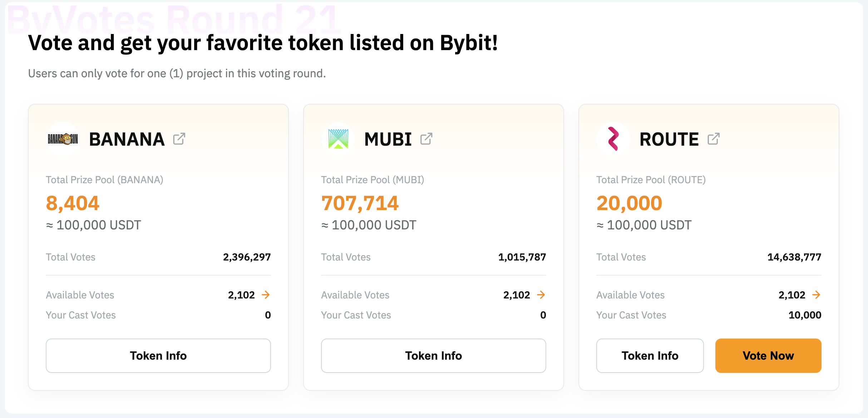Viewport: 868px width, 418px height.
Task: Open Token Info for ROUTE
Action: coord(650,355)
